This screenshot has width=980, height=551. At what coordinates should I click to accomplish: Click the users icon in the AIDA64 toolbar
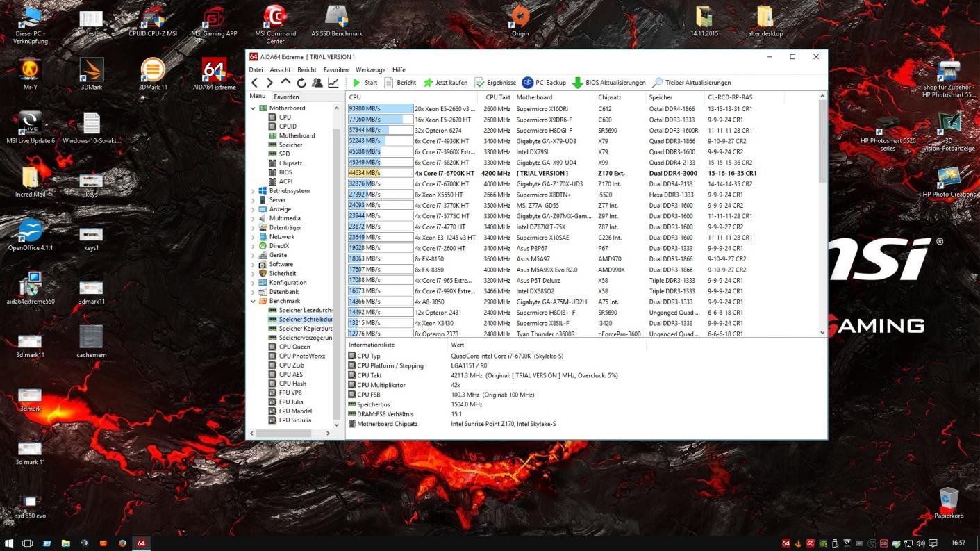click(x=317, y=83)
